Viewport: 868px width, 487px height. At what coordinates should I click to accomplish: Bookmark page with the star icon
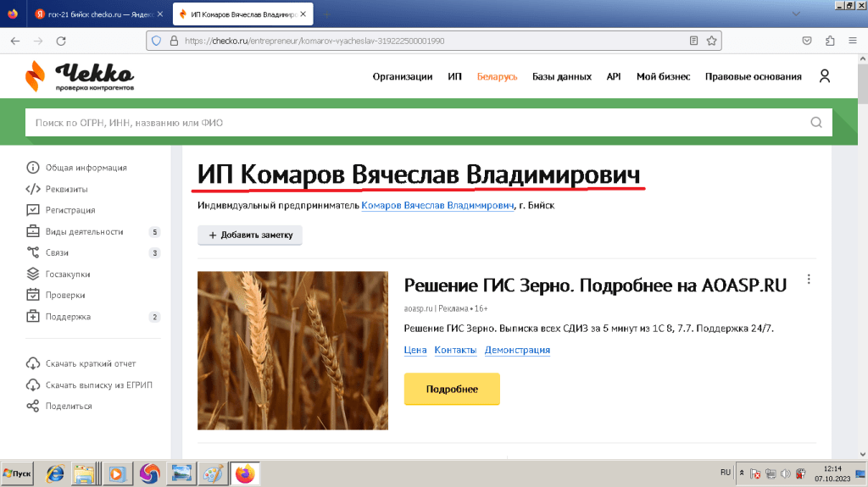tap(712, 41)
